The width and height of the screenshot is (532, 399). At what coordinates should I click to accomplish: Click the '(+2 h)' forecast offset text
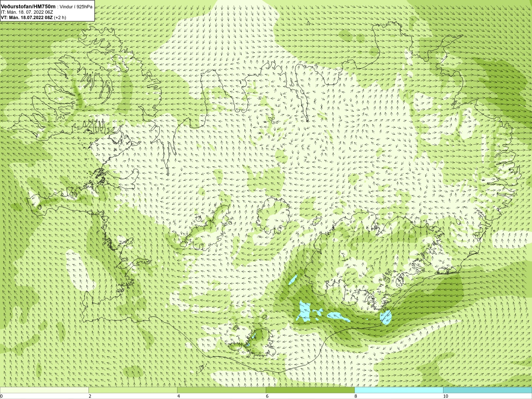pos(60,17)
